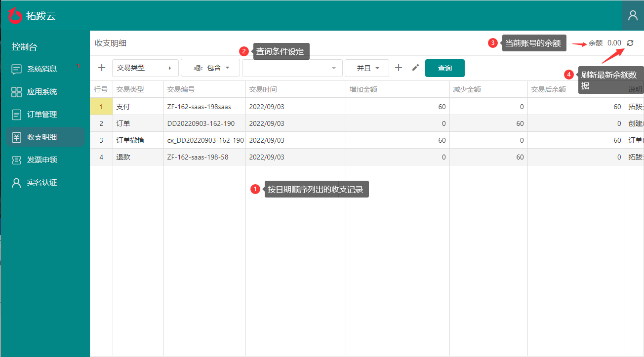Open 应用系统 from the sidebar
This screenshot has height=357, width=644.
pyautogui.click(x=42, y=92)
